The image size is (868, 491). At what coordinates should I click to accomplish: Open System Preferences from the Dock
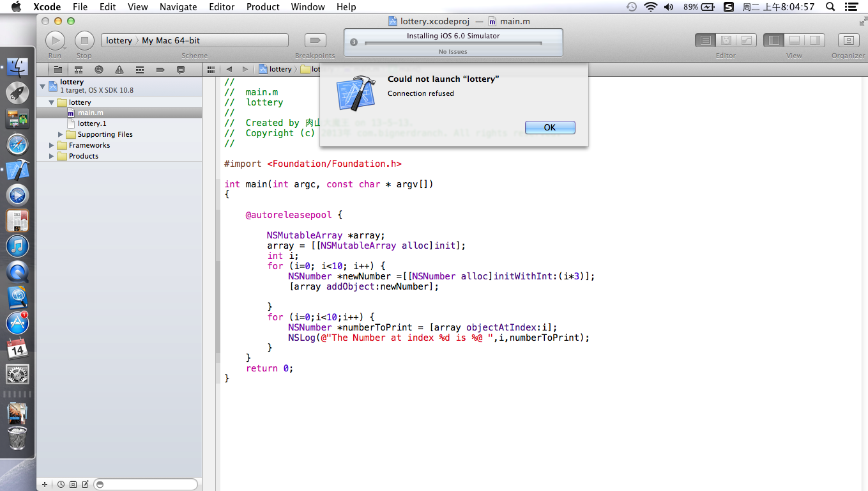17,374
